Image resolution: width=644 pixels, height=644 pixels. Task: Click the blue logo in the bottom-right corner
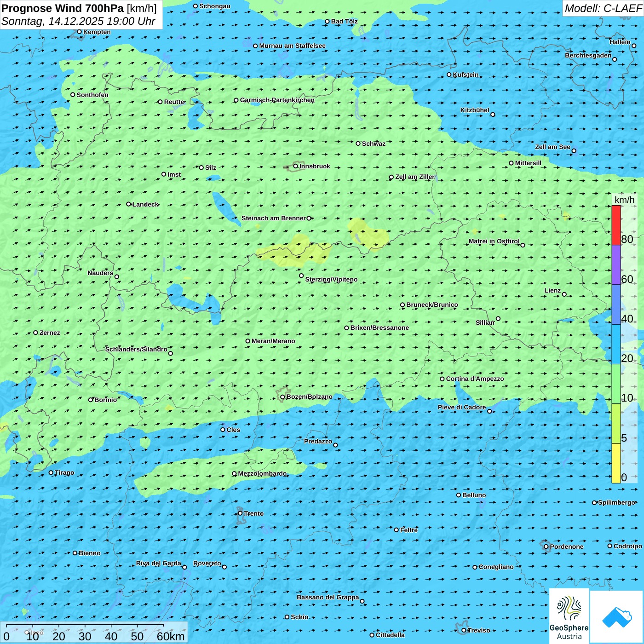point(616,616)
